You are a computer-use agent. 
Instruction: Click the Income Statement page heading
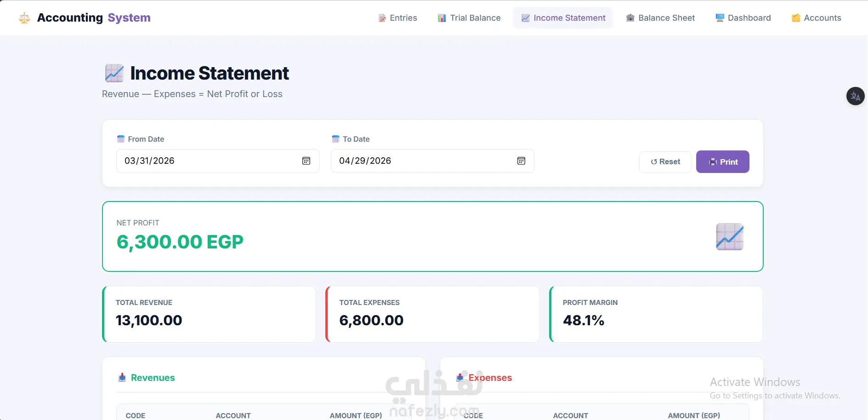pyautogui.click(x=210, y=73)
